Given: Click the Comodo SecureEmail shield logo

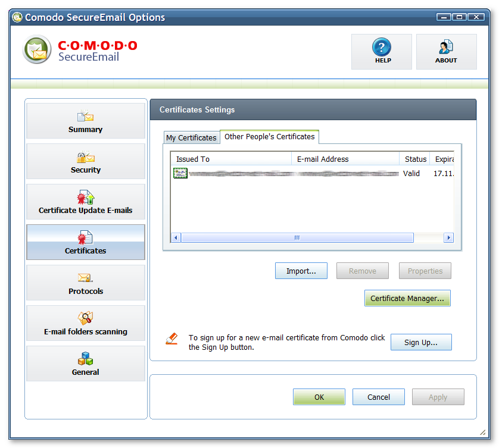Looking at the screenshot, I should coord(37,49).
